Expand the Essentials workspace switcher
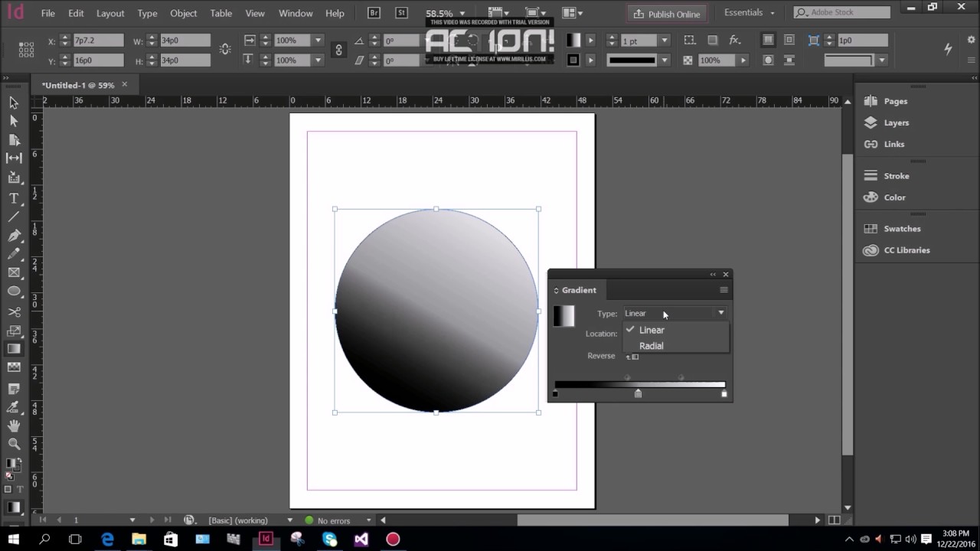The image size is (980, 551). 750,13
